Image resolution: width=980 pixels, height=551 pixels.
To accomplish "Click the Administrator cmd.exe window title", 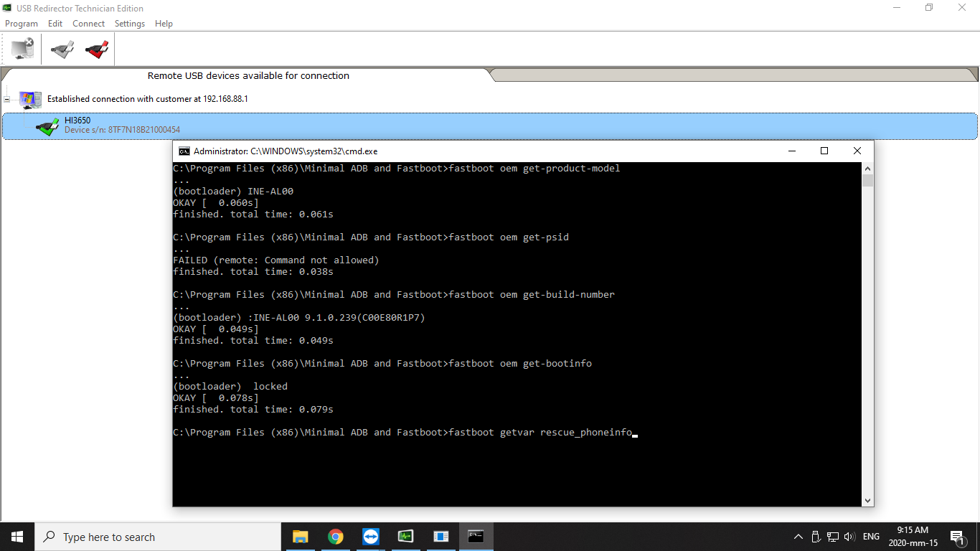I will (x=286, y=151).
